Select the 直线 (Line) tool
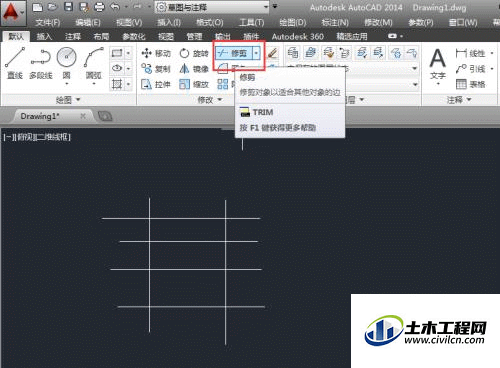 (15, 63)
